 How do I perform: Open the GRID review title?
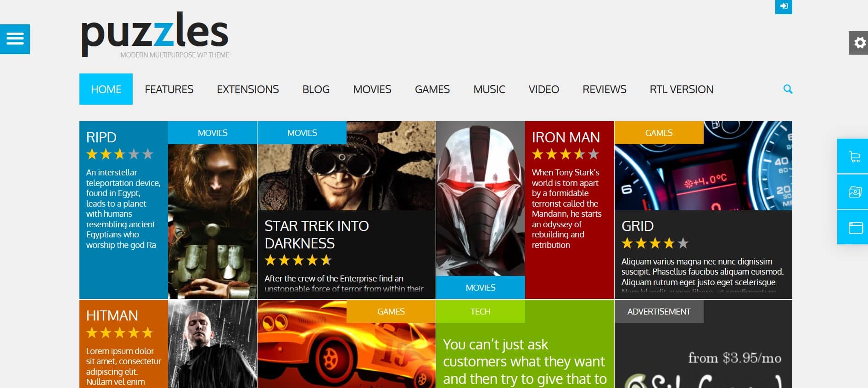click(638, 226)
